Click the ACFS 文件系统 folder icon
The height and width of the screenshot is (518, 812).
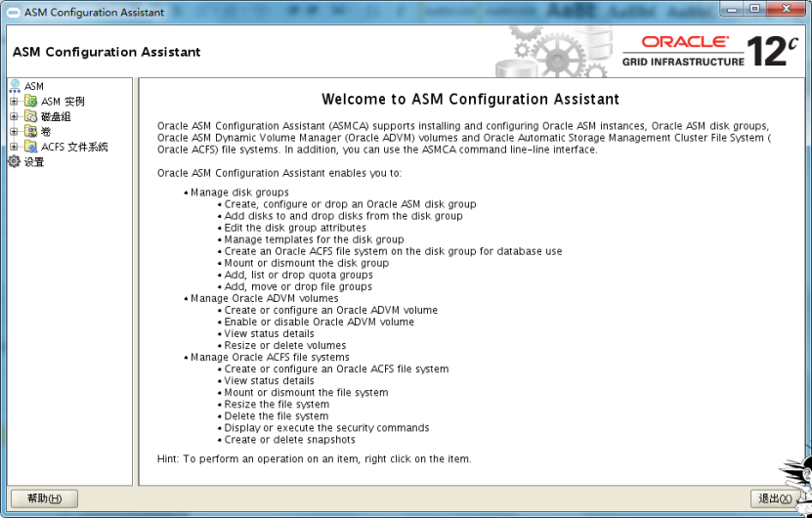click(x=31, y=147)
